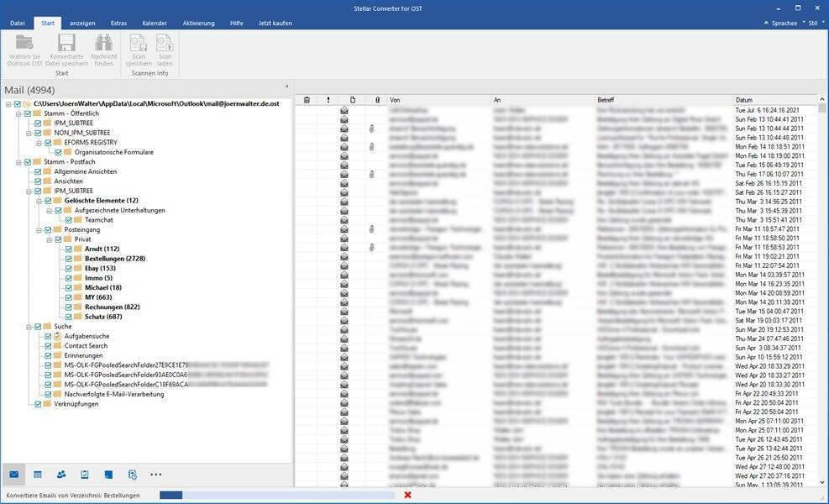
Task: Collapse the Posteingang tree node
Action: 39,229
